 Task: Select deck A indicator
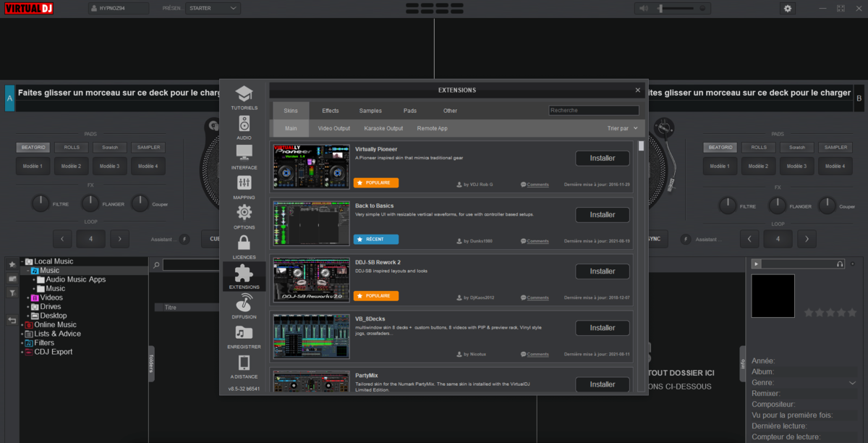click(9, 98)
